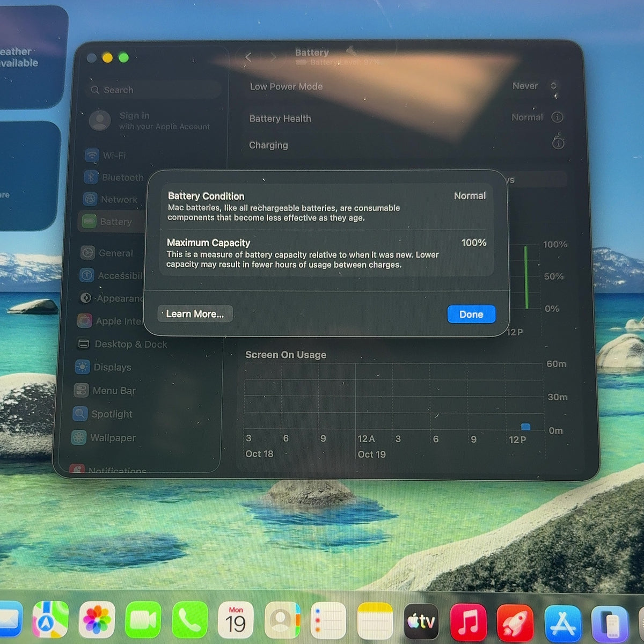Select the General gear icon in sidebar
644x644 pixels.
pyautogui.click(x=87, y=253)
